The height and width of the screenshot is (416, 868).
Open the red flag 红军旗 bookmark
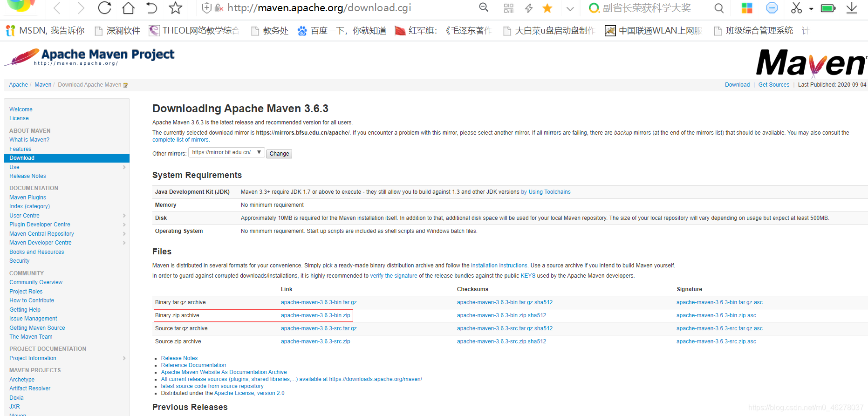(443, 31)
